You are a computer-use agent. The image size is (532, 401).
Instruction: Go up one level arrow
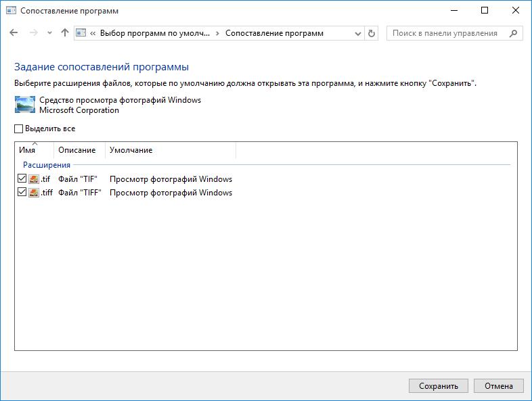click(x=65, y=32)
